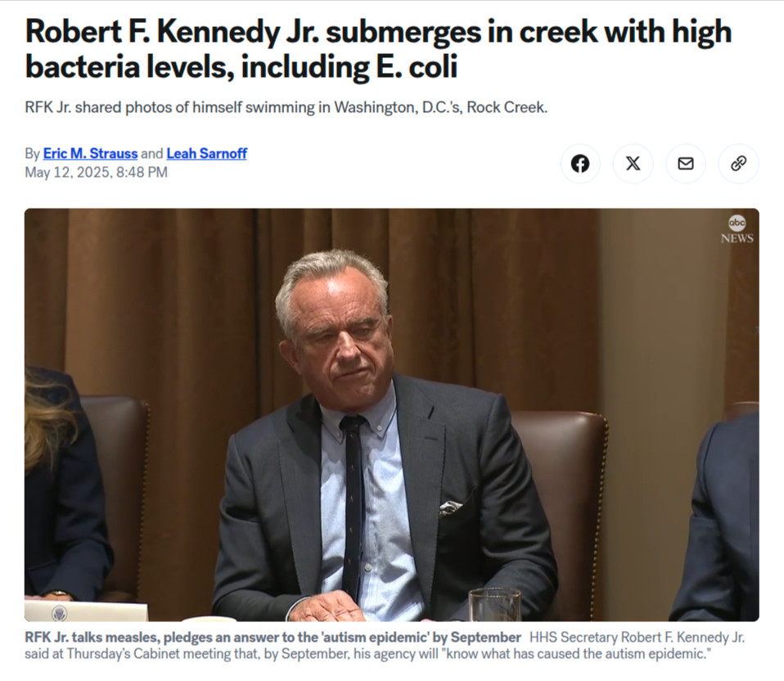Screen dimensions: 784x681
Task: Open Leah Sarnoff author page
Action: (x=206, y=154)
